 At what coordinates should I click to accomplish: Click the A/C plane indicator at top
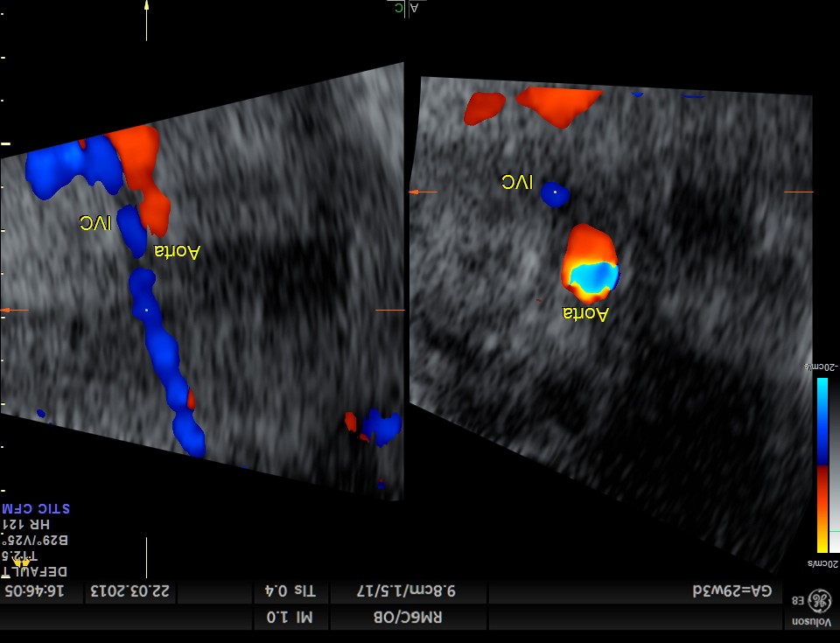406,9
